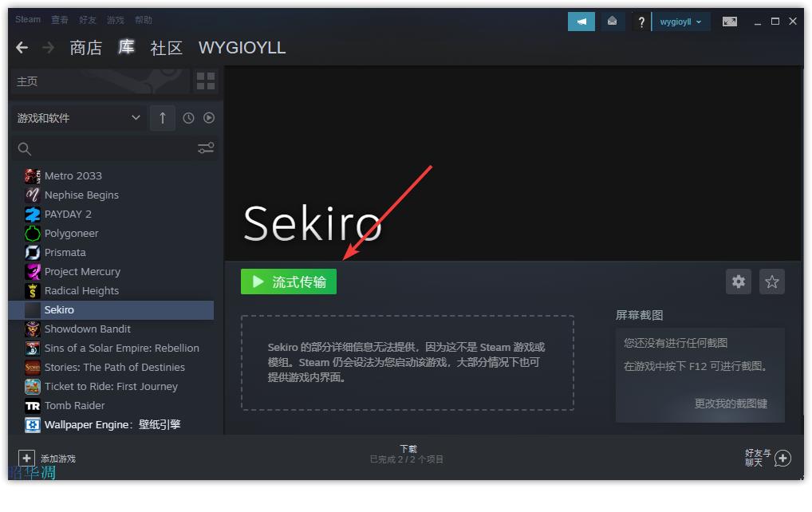
Task: Open the wygioyll account dropdown
Action: tap(680, 22)
